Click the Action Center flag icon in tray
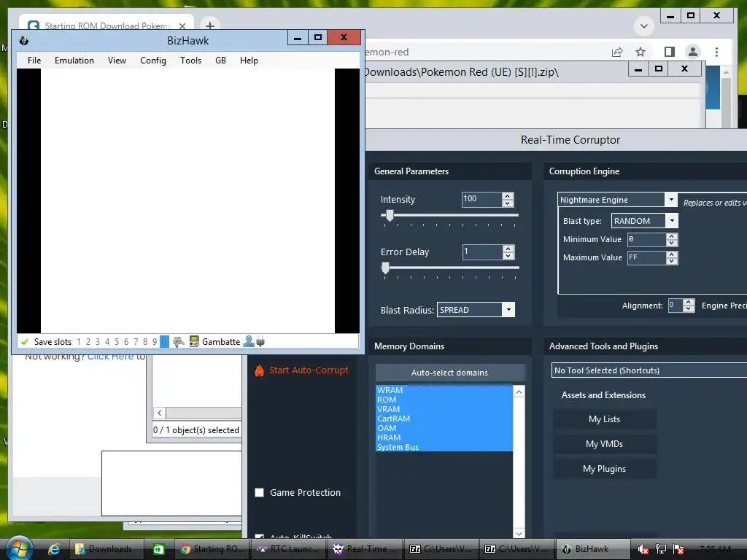This screenshot has width=747, height=560. coord(679,549)
